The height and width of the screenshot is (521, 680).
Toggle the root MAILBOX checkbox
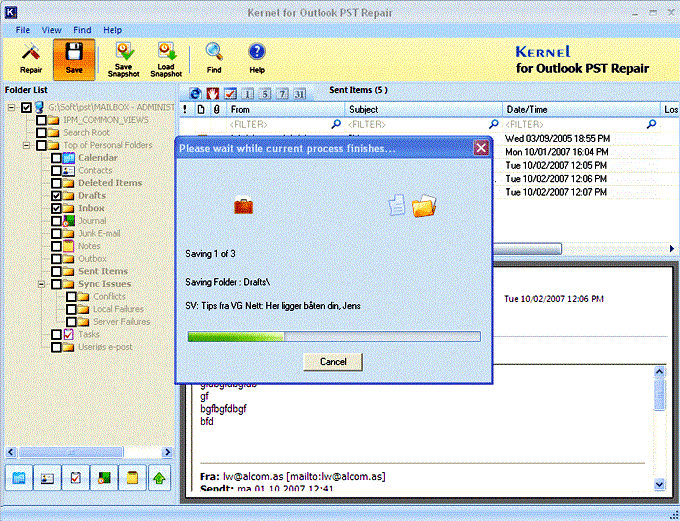26,107
